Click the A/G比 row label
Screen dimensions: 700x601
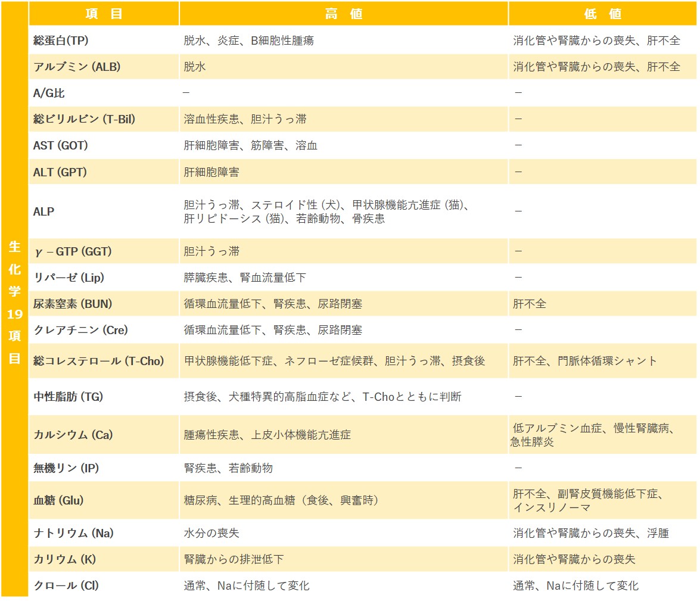[49, 93]
